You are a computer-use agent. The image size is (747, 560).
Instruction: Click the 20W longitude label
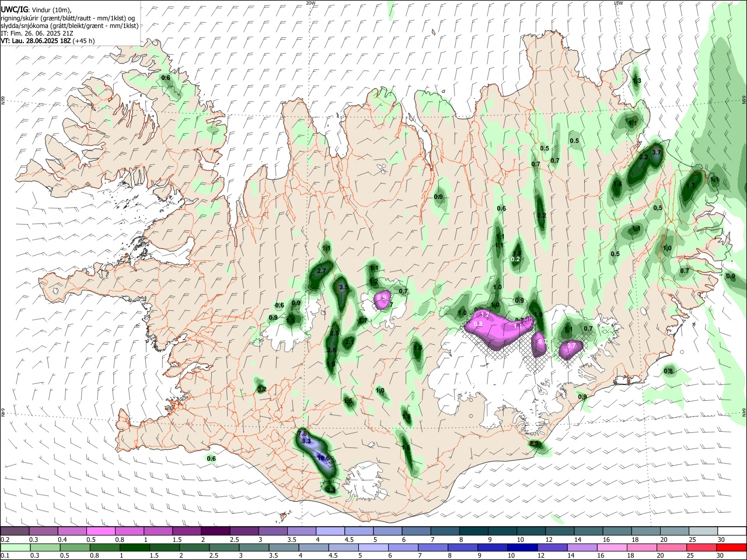point(310,3)
